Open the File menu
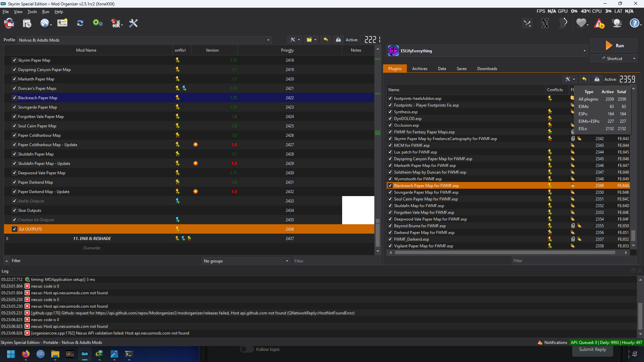Screen dimensions: 644x362 click(x=6, y=12)
